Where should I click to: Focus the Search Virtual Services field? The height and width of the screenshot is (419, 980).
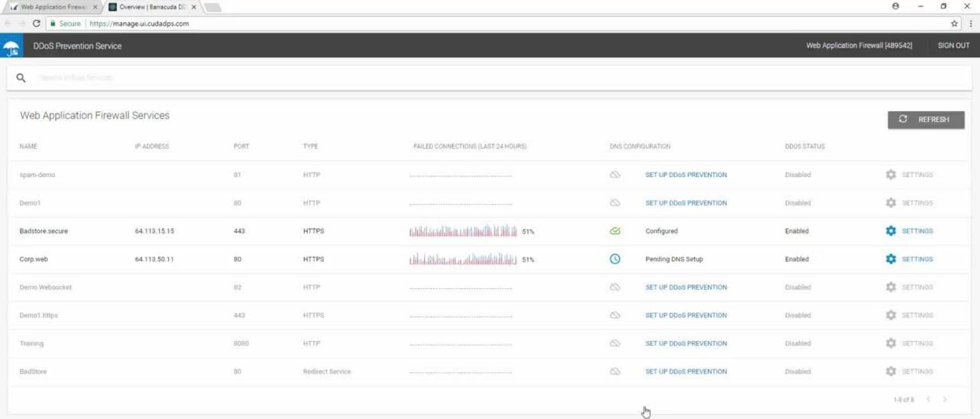[489, 77]
